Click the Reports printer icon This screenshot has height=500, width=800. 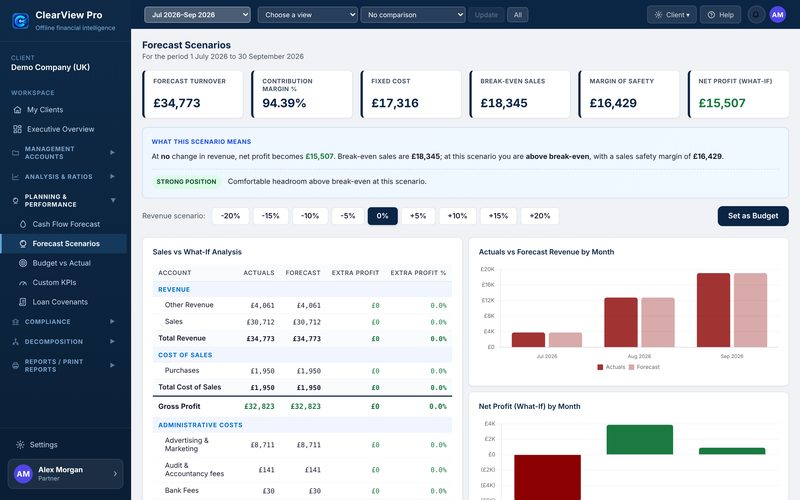[x=15, y=365]
